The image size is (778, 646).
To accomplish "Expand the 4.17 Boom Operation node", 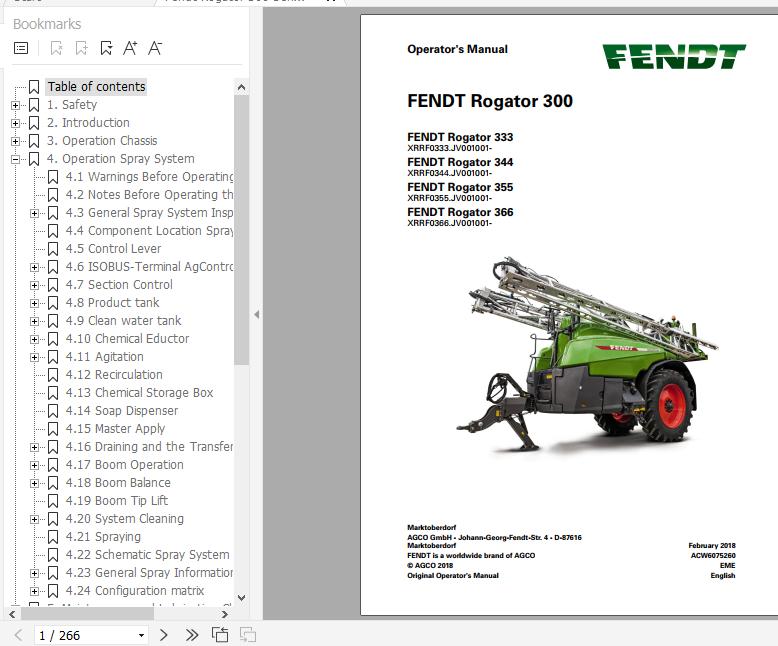I will (x=34, y=465).
